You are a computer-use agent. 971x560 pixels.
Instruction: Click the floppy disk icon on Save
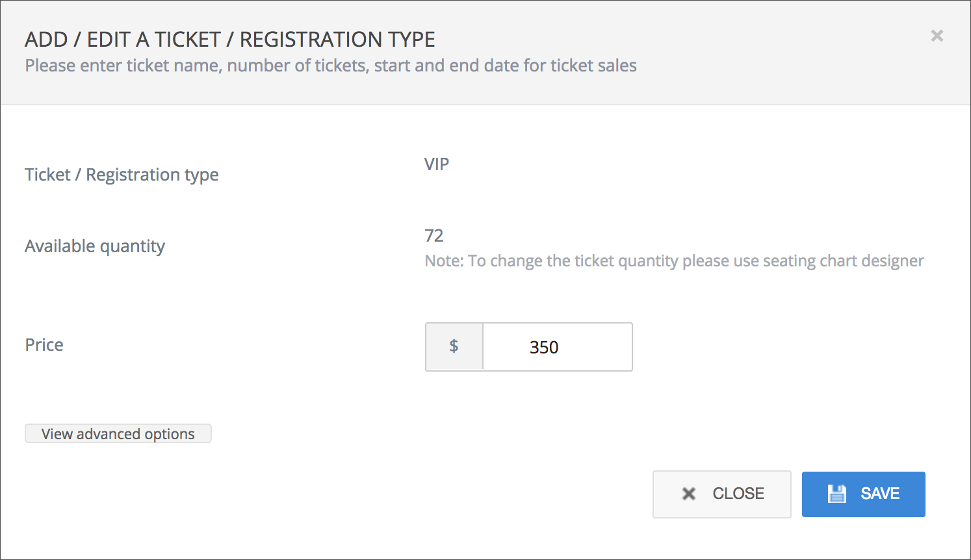(836, 494)
